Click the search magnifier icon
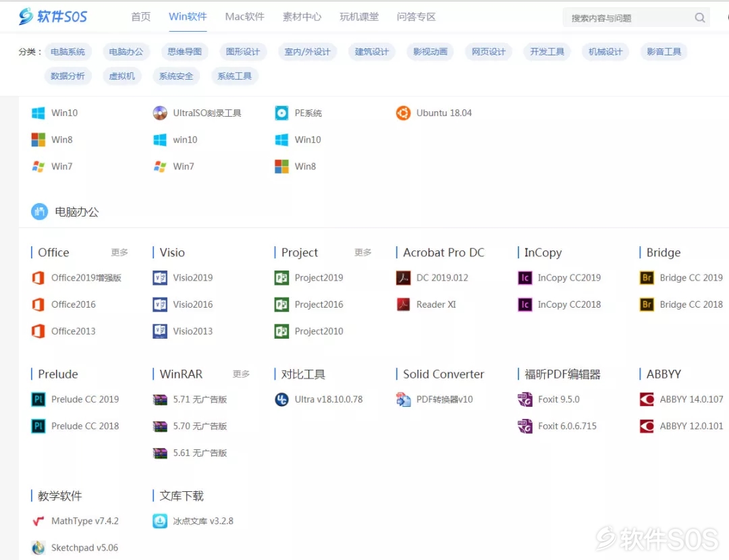Image resolution: width=729 pixels, height=560 pixels. (700, 18)
